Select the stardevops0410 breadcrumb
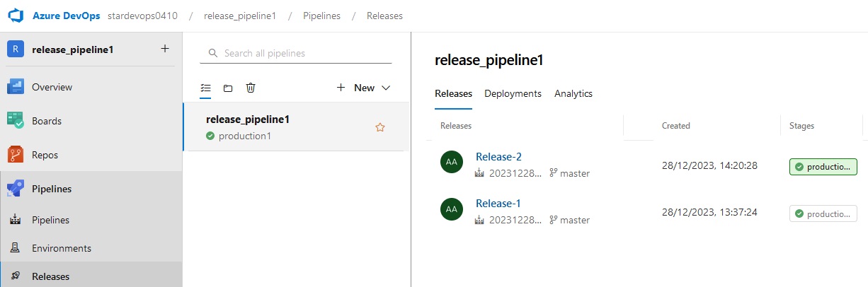Viewport: 868px width, 287px height. (x=142, y=16)
